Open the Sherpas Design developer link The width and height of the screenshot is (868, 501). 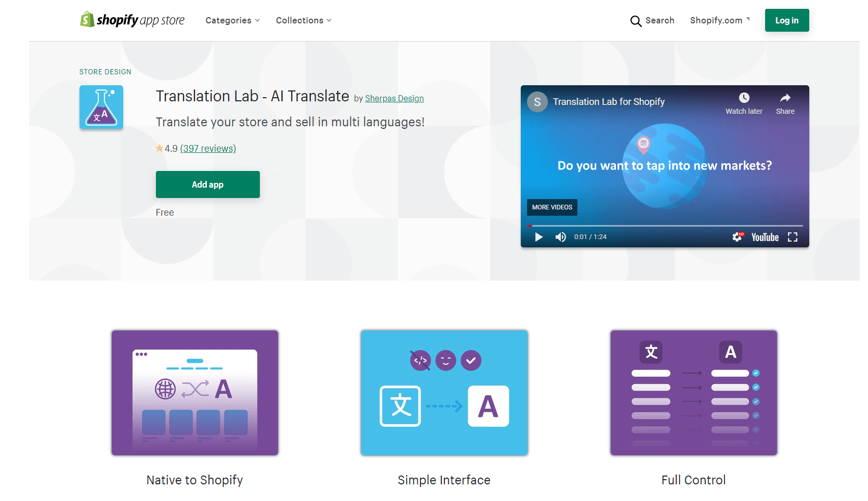click(394, 98)
